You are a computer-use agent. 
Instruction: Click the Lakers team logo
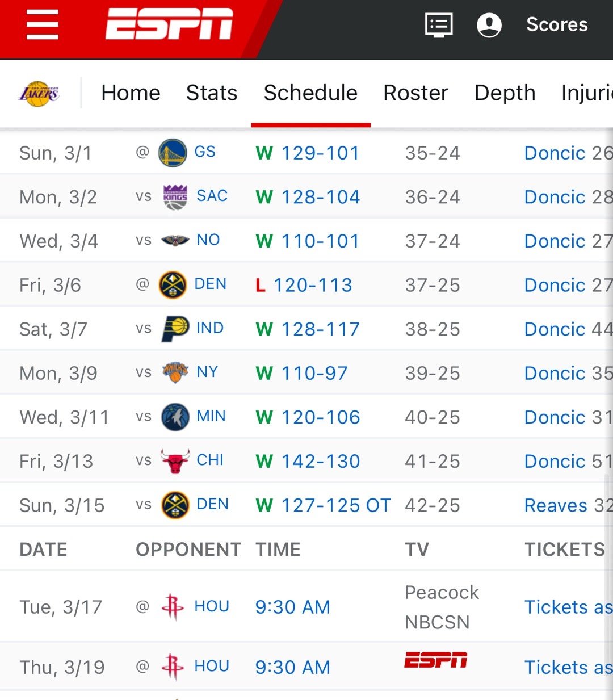tap(39, 94)
